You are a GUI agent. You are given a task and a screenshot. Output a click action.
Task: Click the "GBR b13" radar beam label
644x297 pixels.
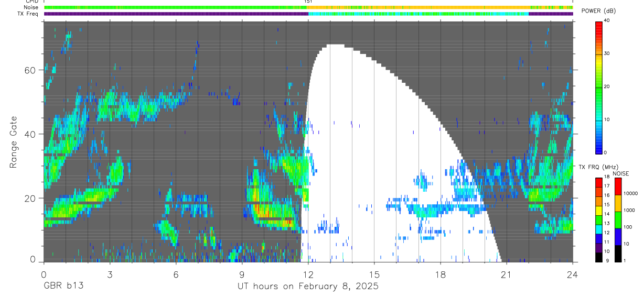[63, 287]
